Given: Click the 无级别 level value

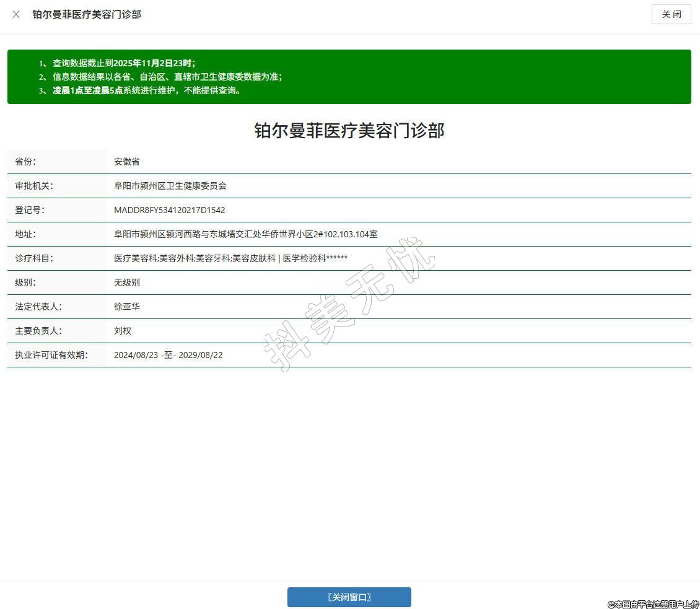Looking at the screenshot, I should click(127, 283).
